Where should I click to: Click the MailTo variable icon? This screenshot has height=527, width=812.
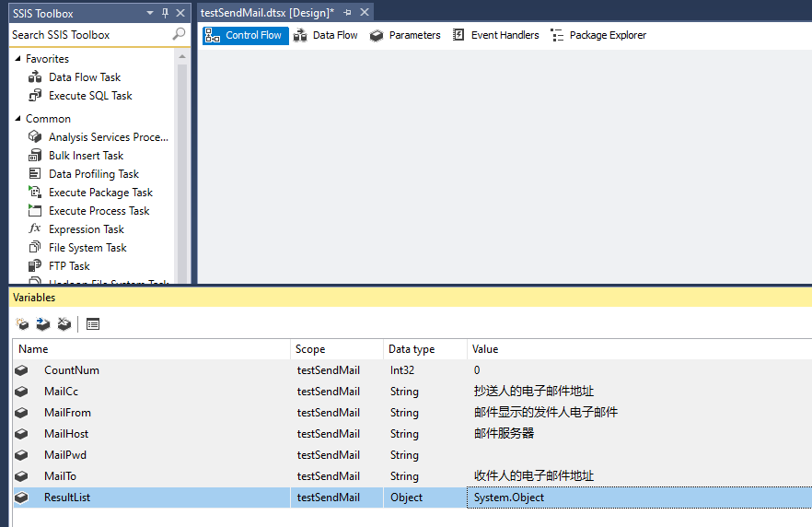tap(21, 476)
